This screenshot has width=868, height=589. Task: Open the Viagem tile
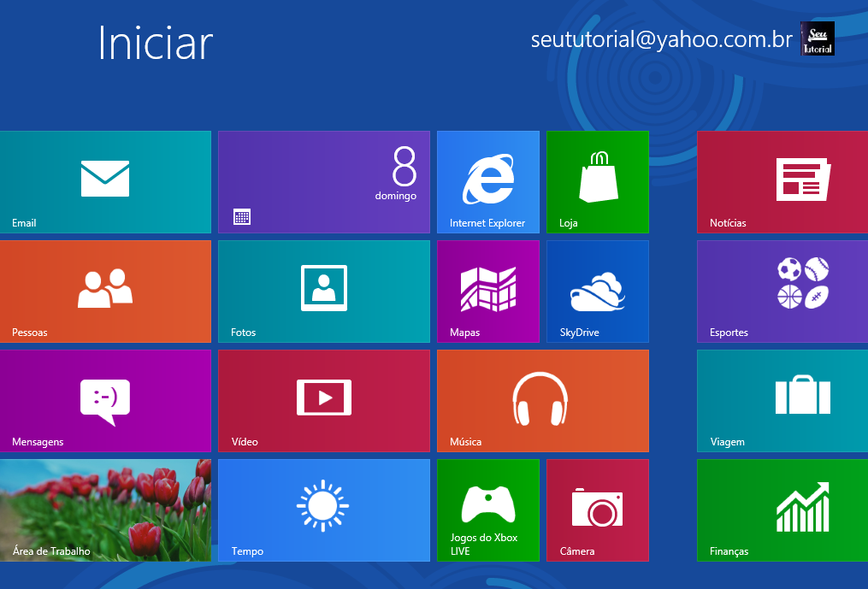pos(781,400)
